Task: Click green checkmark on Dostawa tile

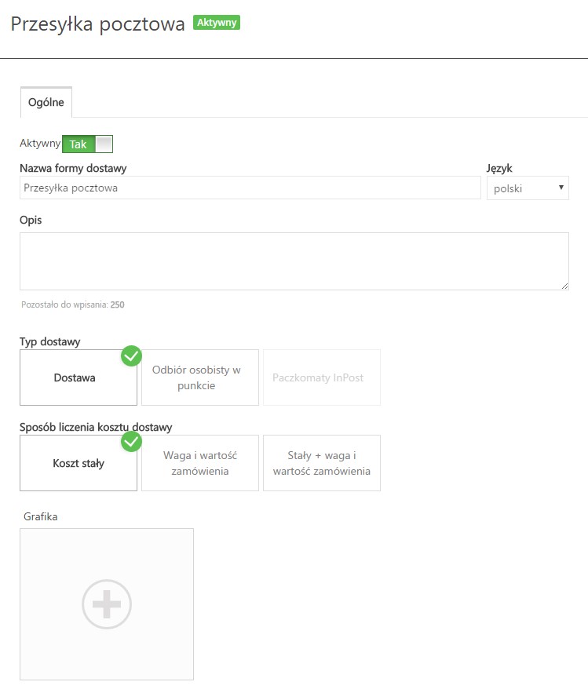Action: 131,355
